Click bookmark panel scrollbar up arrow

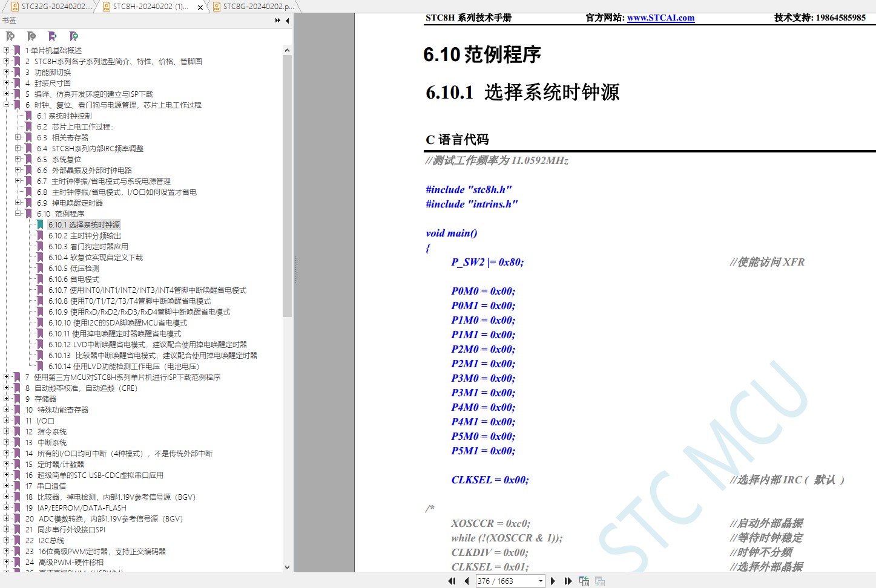pos(287,51)
